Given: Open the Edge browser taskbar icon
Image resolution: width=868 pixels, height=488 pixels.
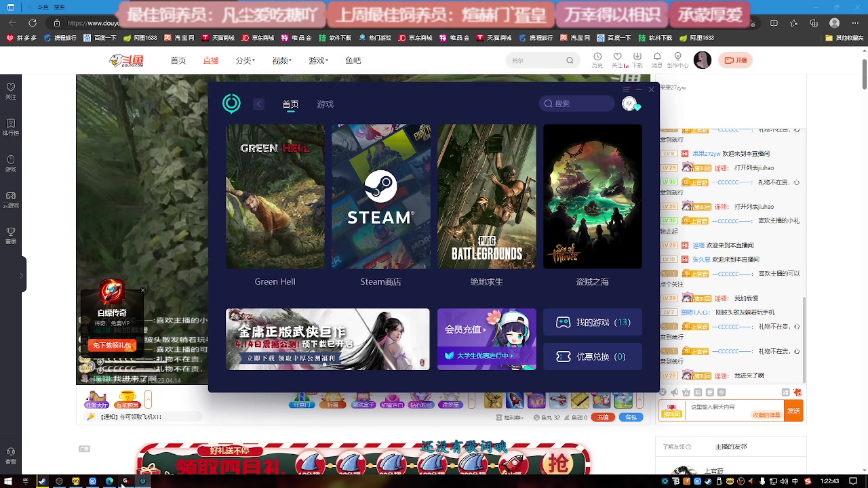Looking at the screenshot, I should pyautogui.click(x=109, y=481).
